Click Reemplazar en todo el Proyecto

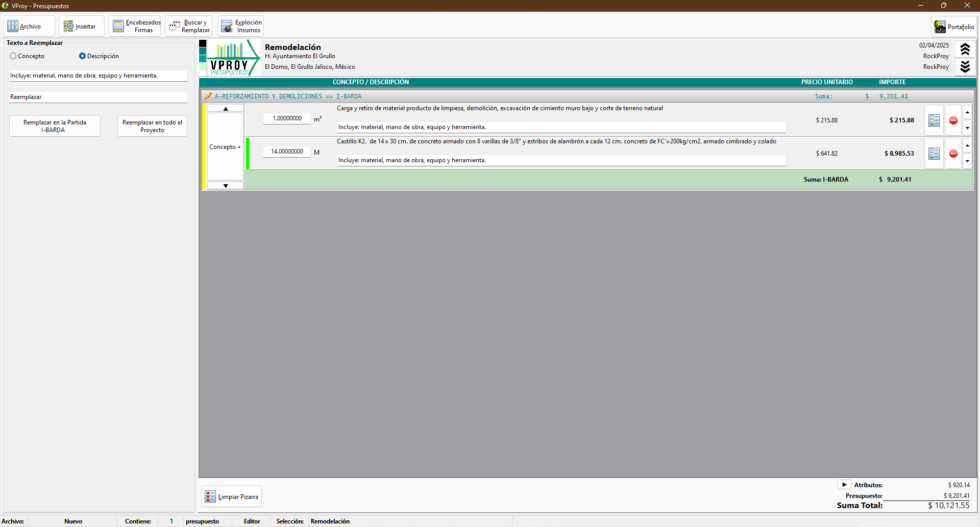point(152,126)
